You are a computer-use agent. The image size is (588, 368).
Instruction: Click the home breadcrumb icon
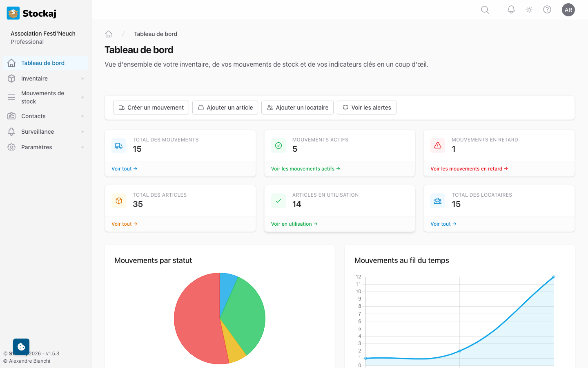[109, 34]
